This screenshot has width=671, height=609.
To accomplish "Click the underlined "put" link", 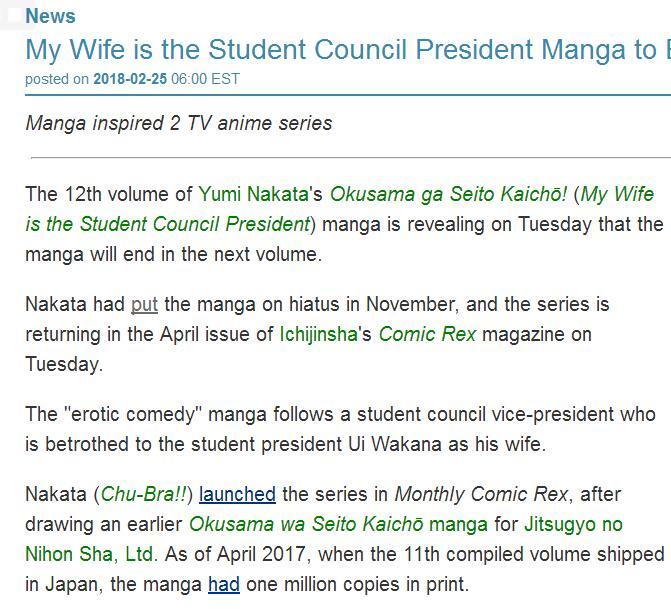I will [x=144, y=303].
